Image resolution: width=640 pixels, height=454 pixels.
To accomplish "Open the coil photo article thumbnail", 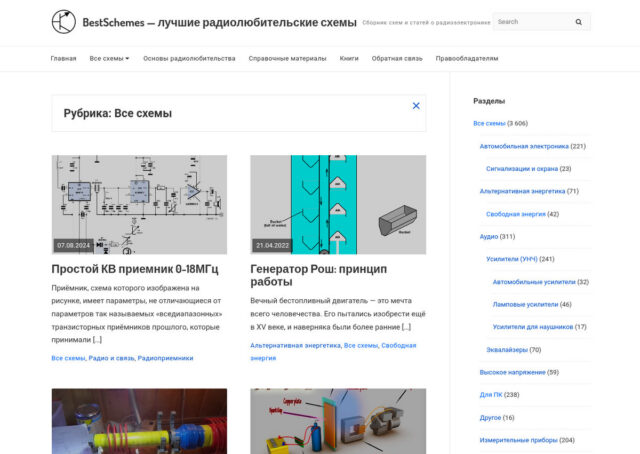I will tap(139, 421).
